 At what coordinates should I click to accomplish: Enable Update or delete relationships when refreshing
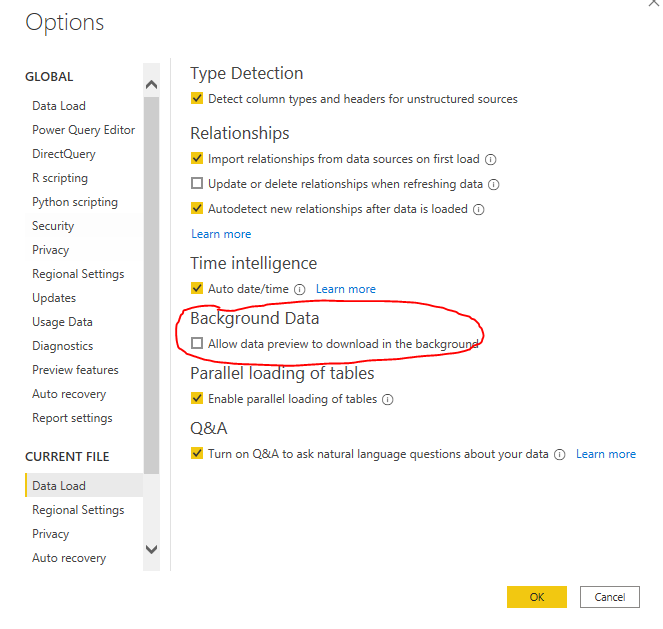197,183
